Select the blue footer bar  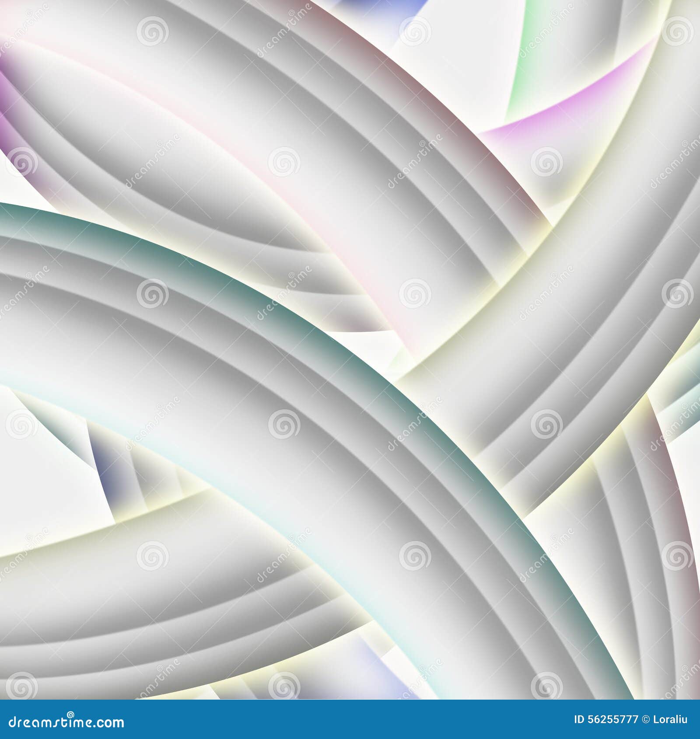click(x=350, y=719)
